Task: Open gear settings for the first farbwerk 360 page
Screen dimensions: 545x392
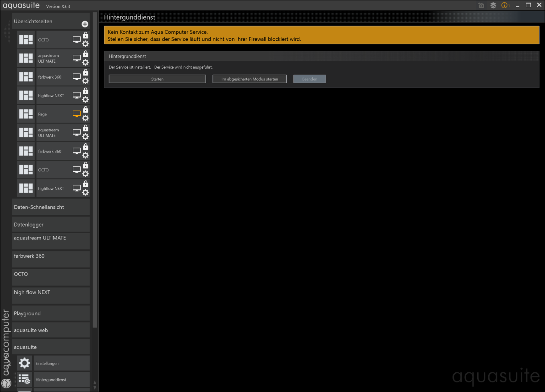Action: (85, 81)
